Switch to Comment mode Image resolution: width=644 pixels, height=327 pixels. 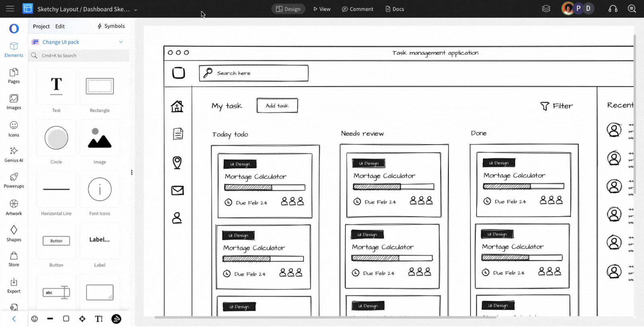(357, 9)
